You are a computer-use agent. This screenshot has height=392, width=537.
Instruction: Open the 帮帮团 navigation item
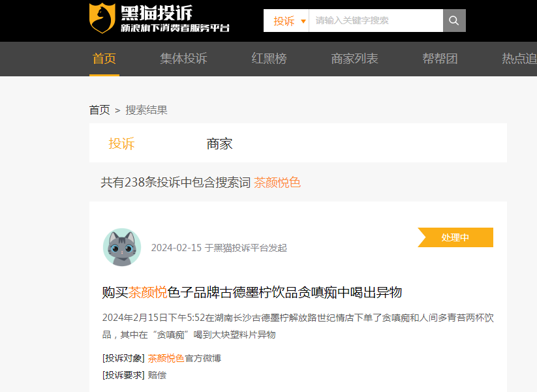pyautogui.click(x=440, y=59)
